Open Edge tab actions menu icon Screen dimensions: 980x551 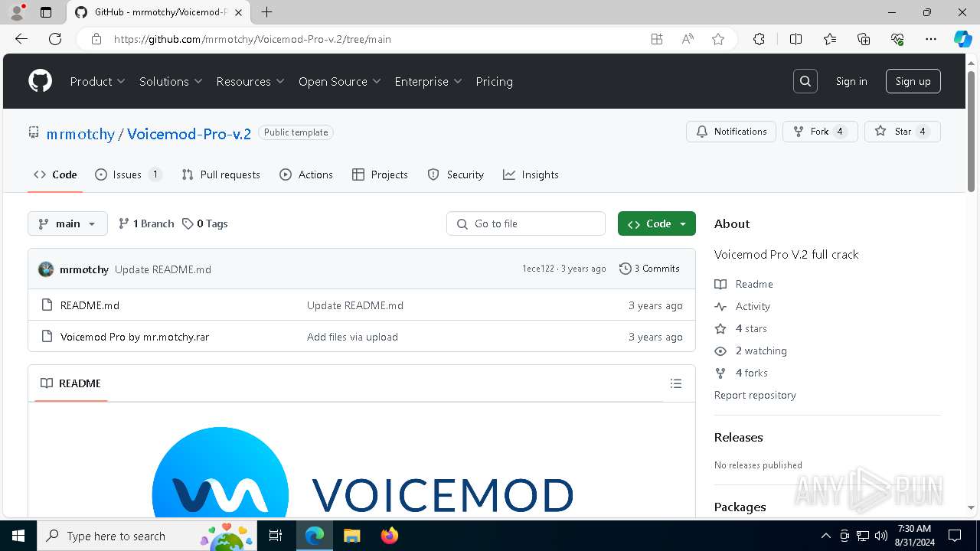click(x=46, y=12)
